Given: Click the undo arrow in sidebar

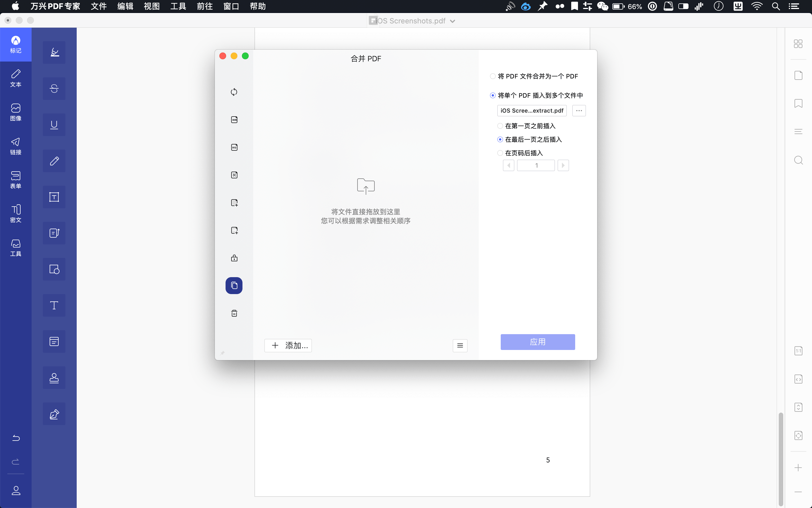Looking at the screenshot, I should click(16, 438).
